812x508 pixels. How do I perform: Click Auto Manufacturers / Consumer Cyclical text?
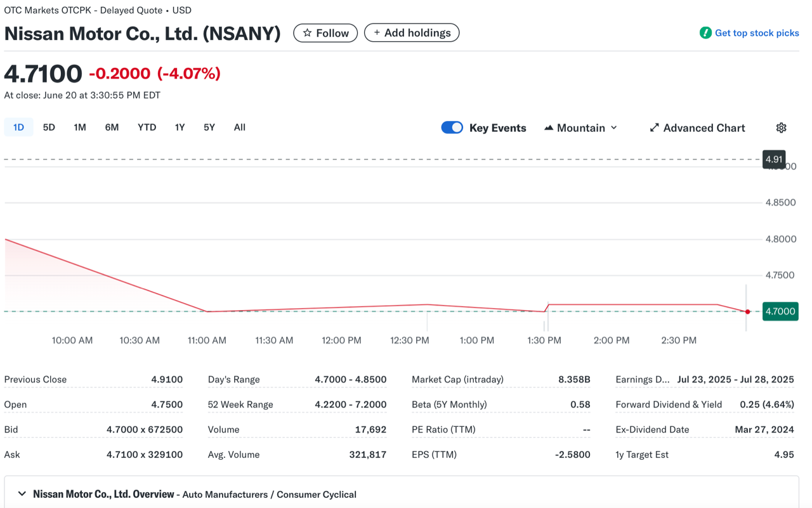(x=270, y=494)
